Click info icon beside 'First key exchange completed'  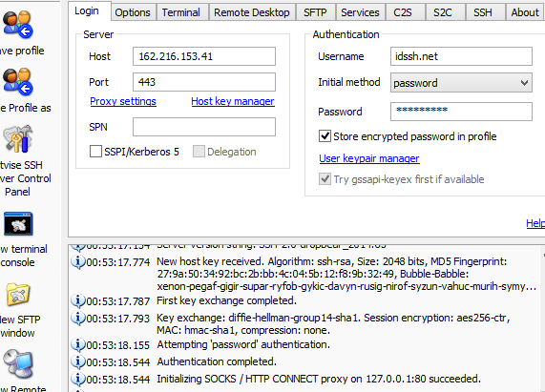click(x=78, y=300)
